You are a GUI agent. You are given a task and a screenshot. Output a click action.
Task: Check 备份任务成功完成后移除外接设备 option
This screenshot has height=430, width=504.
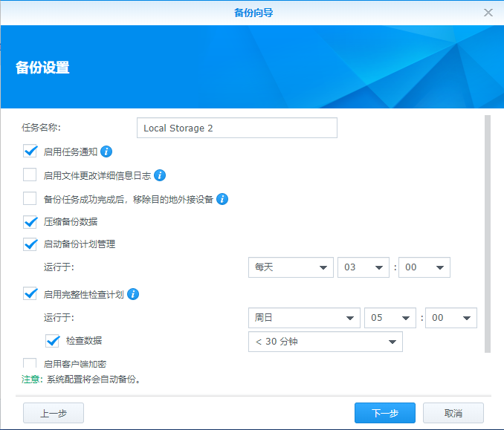pos(30,198)
